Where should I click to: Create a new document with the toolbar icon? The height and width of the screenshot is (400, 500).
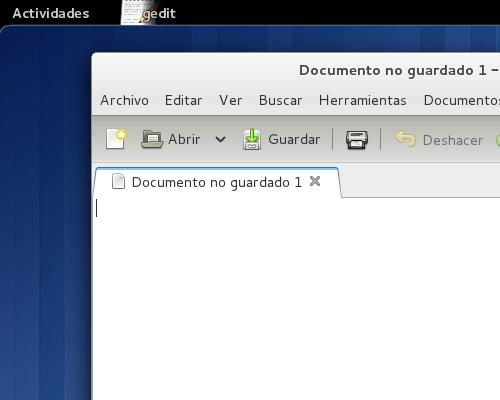click(116, 139)
